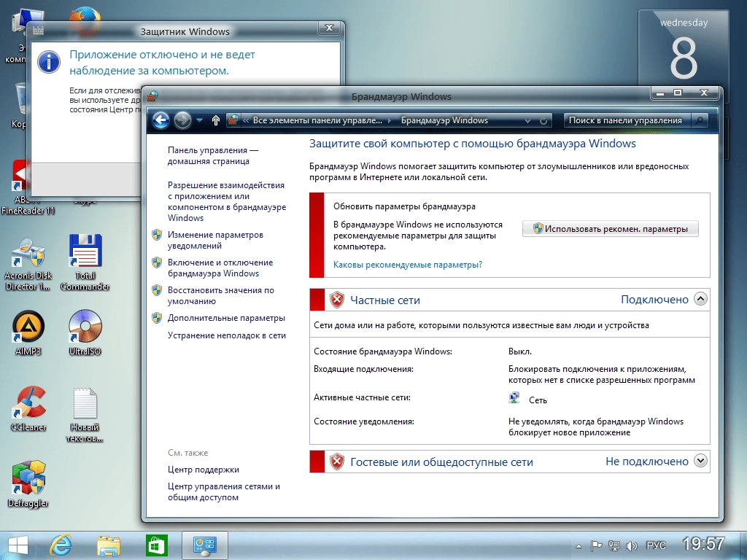Click the Forward arrow in Firewall window

pos(182,120)
